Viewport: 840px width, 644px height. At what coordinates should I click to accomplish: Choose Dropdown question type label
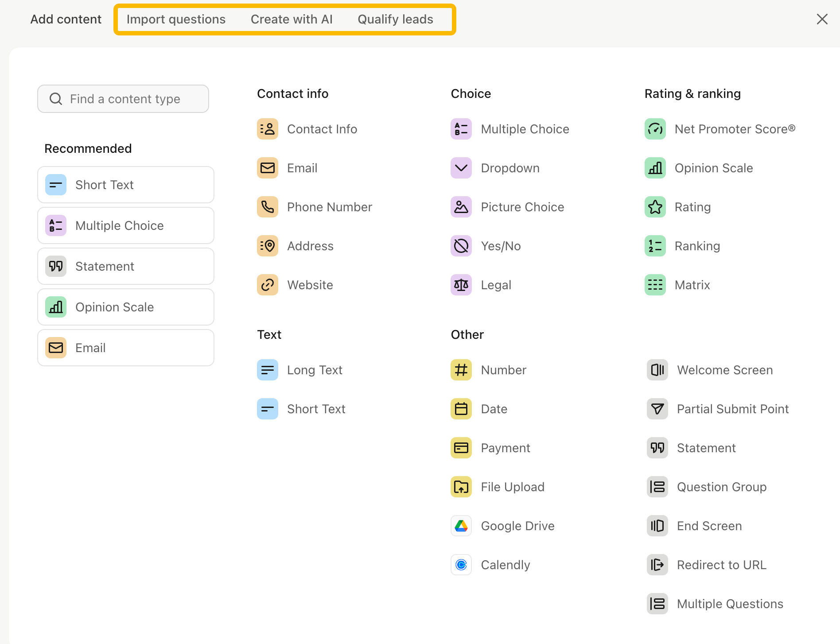click(510, 168)
